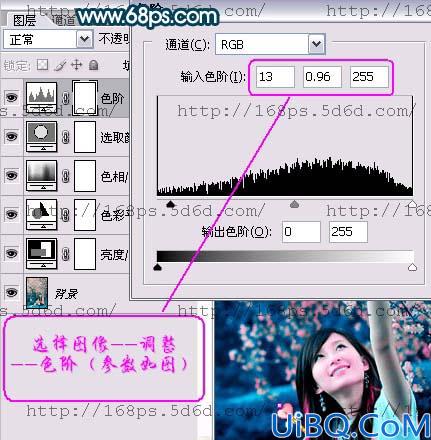The height and width of the screenshot is (440, 431).
Task: Select the 色阶 levels adjustment layer thumbnail
Action: 41,97
